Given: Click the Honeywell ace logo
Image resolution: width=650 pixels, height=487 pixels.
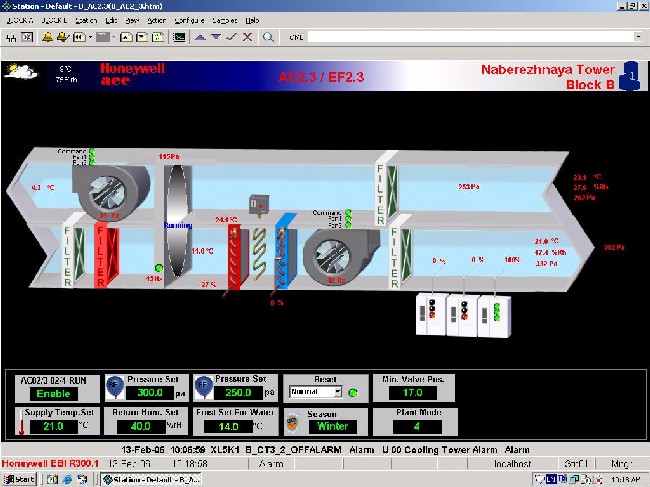Looking at the screenshot, I should [132, 74].
